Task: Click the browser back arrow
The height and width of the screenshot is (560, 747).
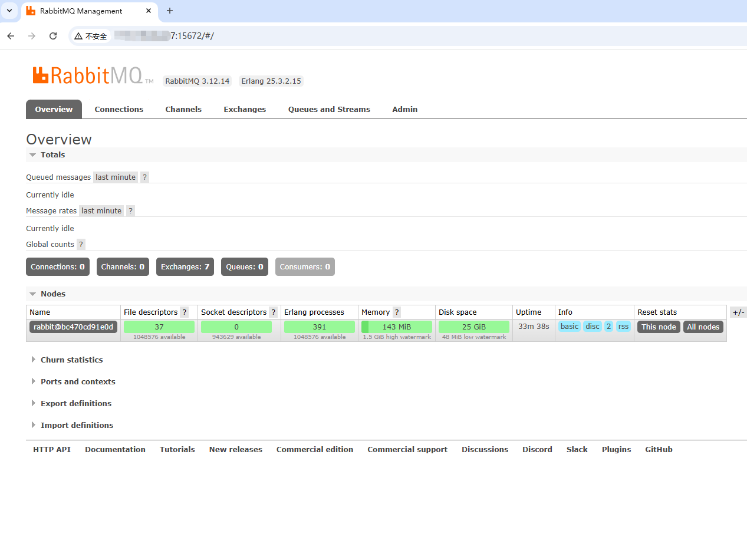Action: pyautogui.click(x=11, y=36)
